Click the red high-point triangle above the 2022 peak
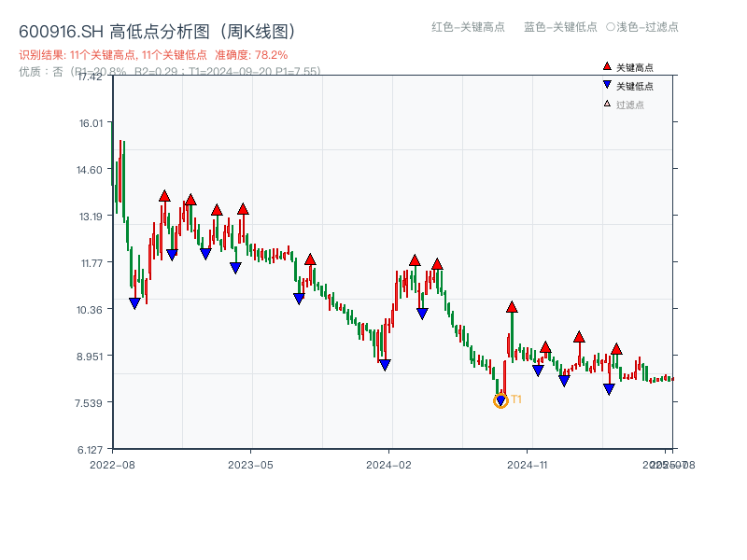 [x=165, y=196]
